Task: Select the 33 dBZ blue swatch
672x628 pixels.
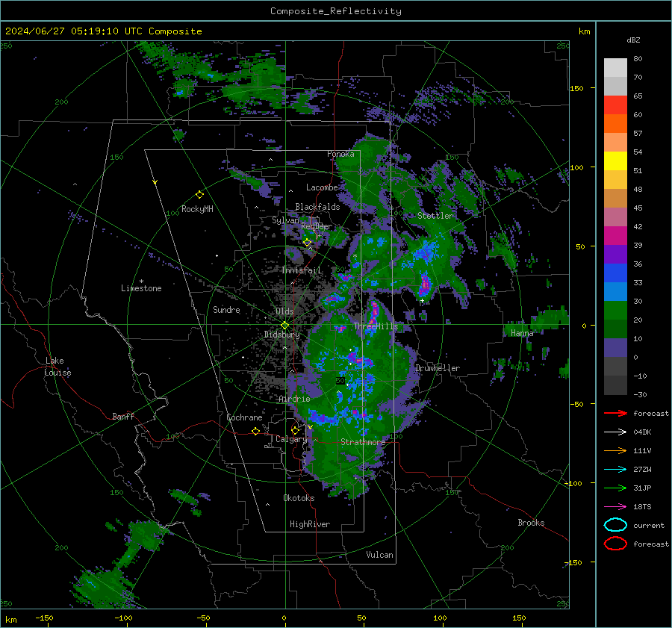Action: click(615, 273)
